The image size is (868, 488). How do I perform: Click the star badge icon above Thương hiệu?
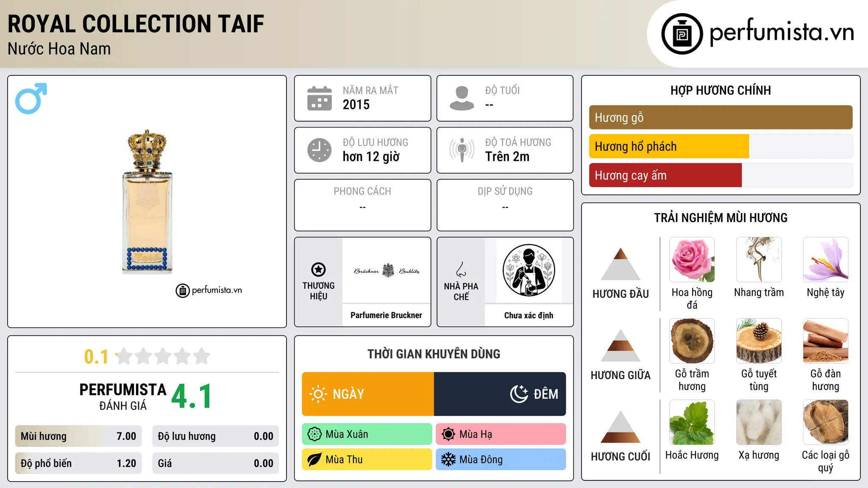(x=318, y=269)
